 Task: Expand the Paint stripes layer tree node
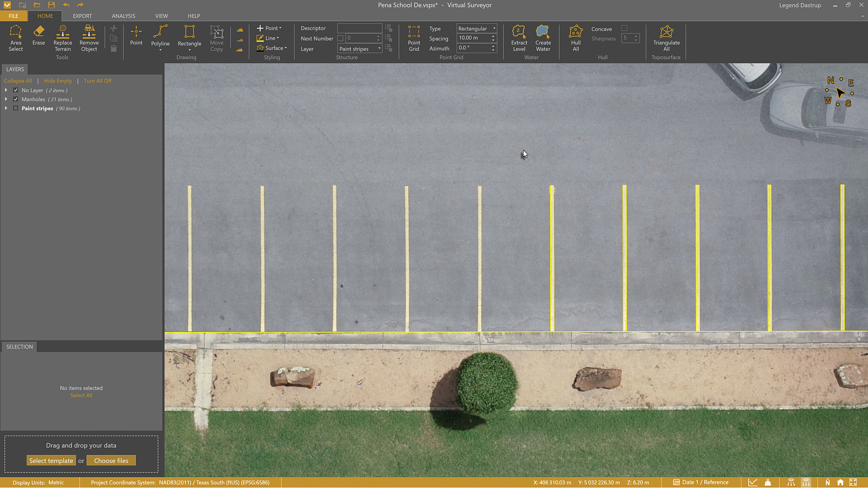pyautogui.click(x=6, y=108)
